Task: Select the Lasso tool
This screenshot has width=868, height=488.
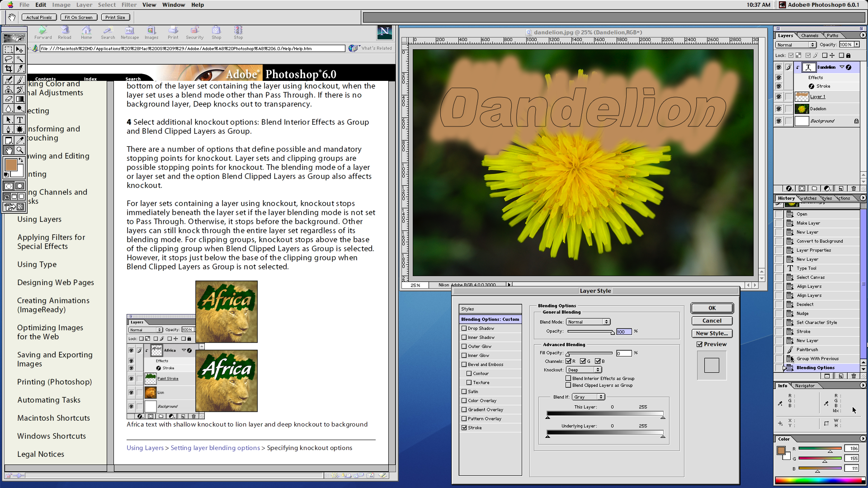Action: coord(9,59)
